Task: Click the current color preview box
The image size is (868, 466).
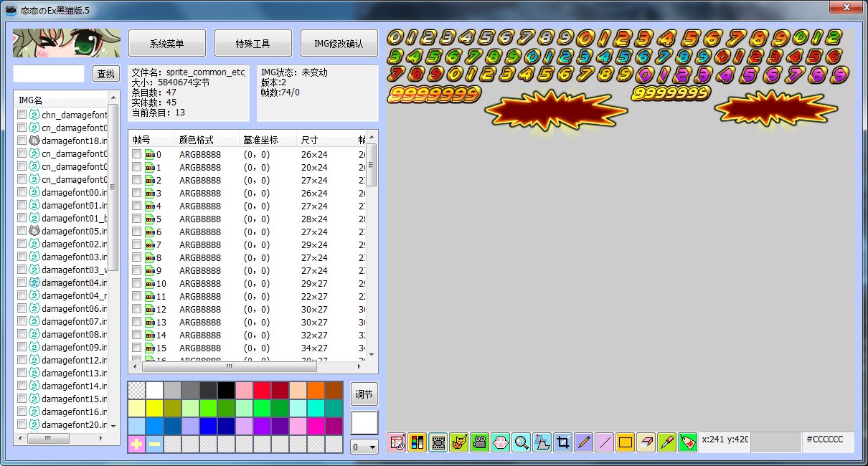Action: point(364,422)
